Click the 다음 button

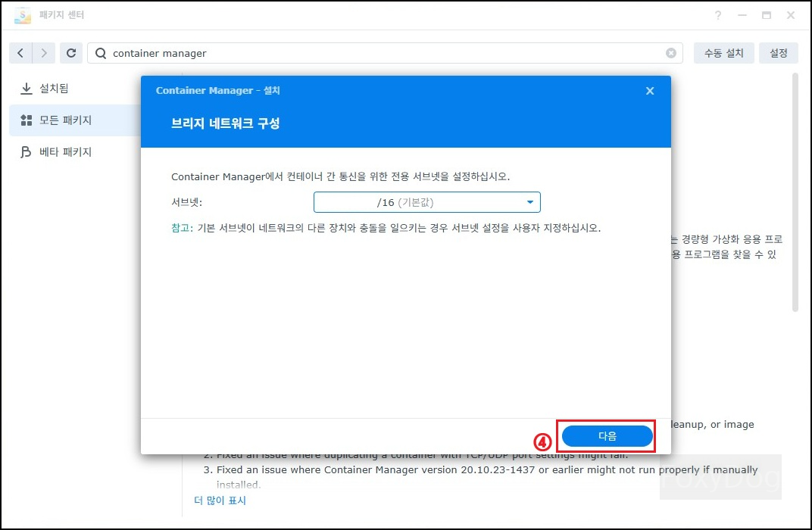coord(607,436)
